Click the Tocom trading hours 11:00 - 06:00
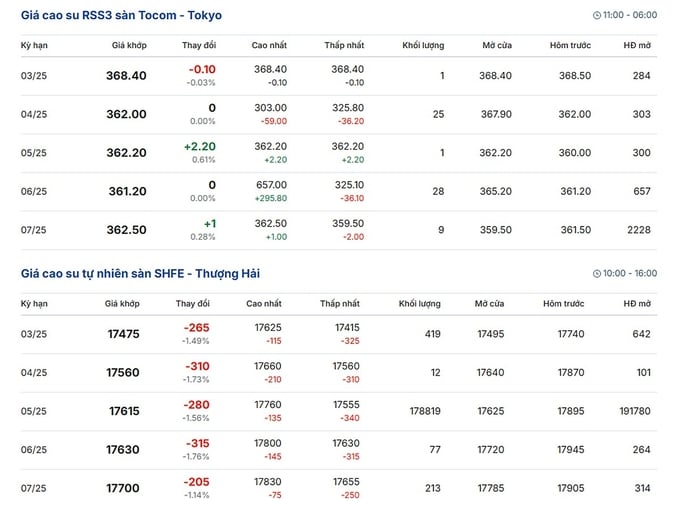 [630, 15]
